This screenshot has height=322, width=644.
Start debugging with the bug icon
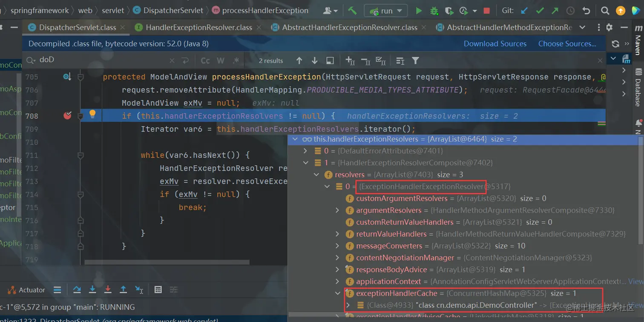[434, 11]
